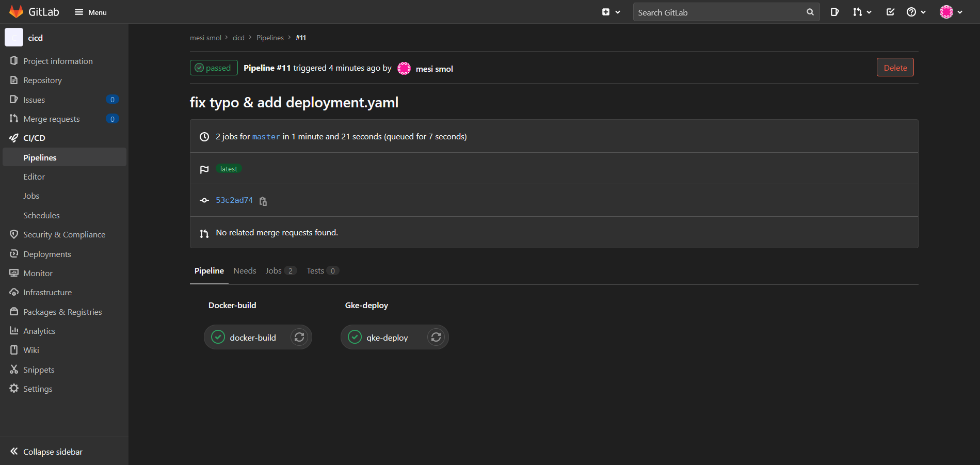Click the cicd breadcrumb link

coord(238,38)
